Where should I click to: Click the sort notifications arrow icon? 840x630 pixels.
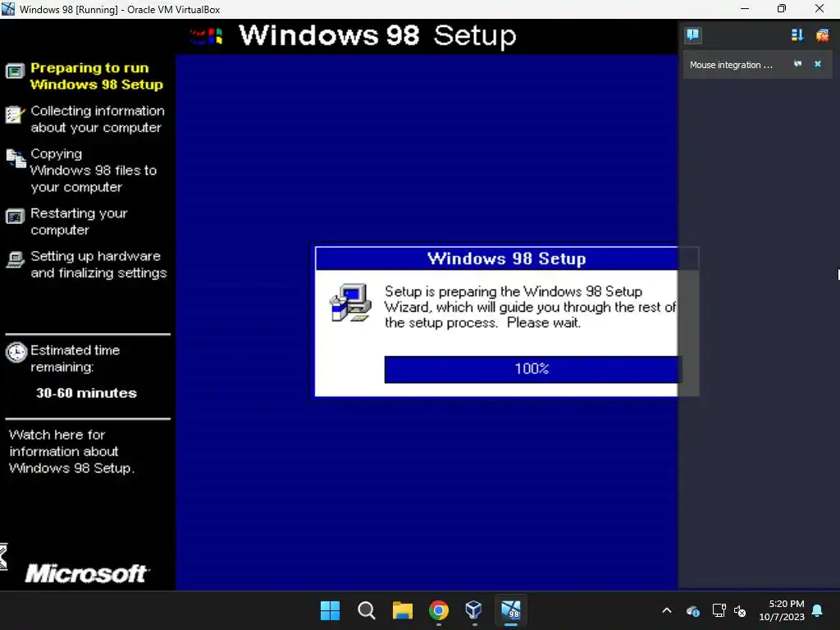[797, 35]
